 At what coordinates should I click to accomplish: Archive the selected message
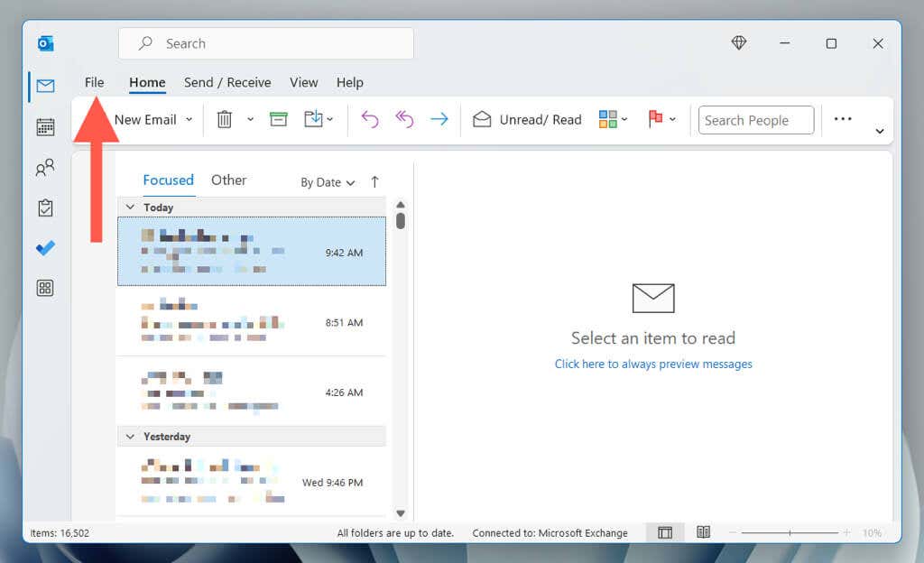(x=279, y=120)
